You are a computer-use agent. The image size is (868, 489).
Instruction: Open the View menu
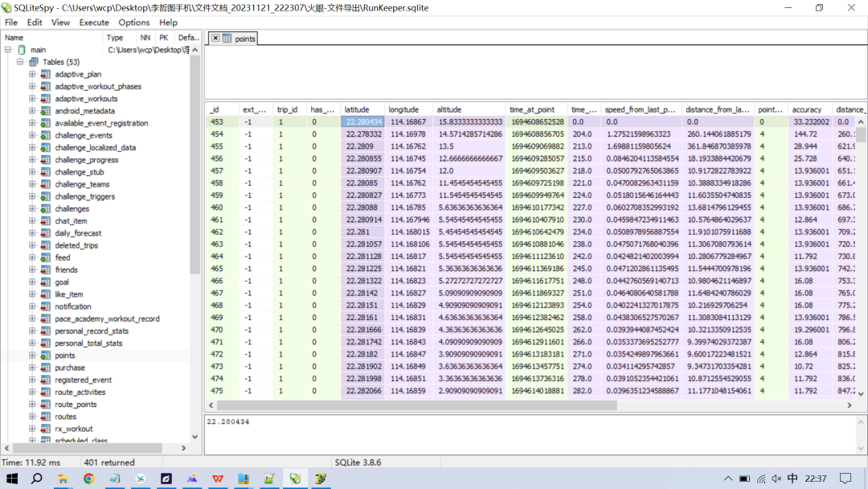click(60, 23)
